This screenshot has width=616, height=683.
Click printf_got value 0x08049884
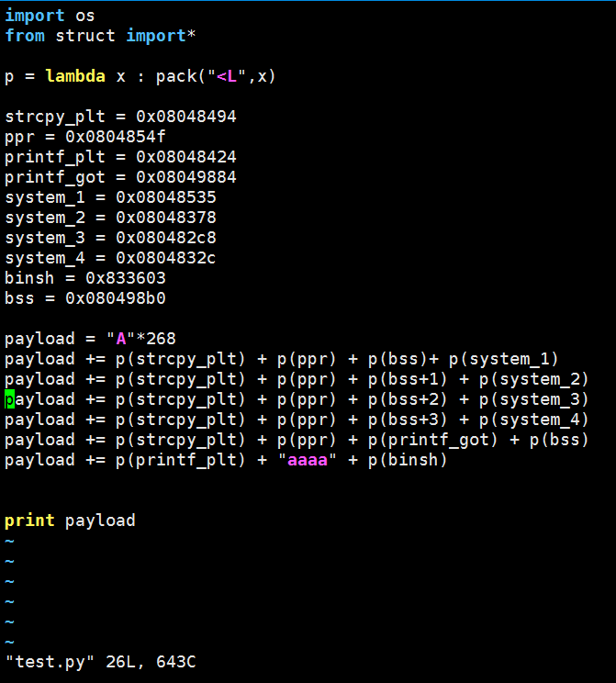coord(186,177)
